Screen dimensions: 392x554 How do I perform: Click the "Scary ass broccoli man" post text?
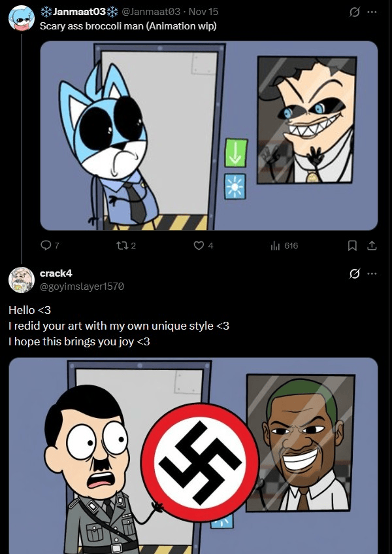tap(127, 26)
